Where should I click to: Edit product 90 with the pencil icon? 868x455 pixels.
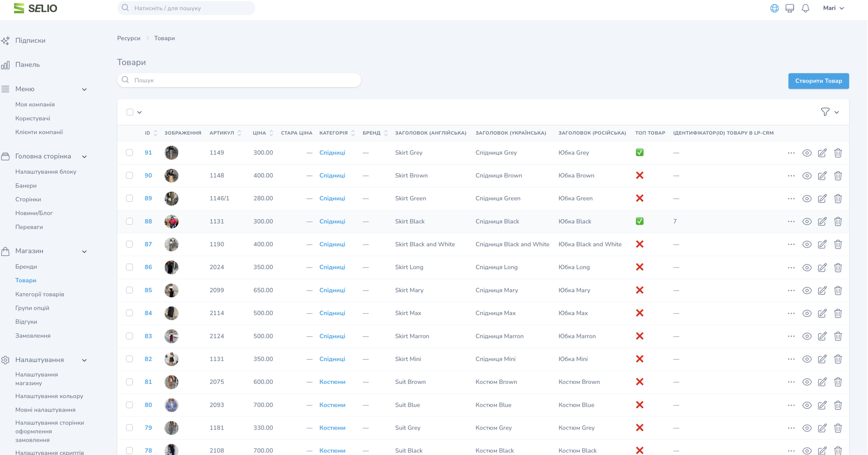point(822,176)
